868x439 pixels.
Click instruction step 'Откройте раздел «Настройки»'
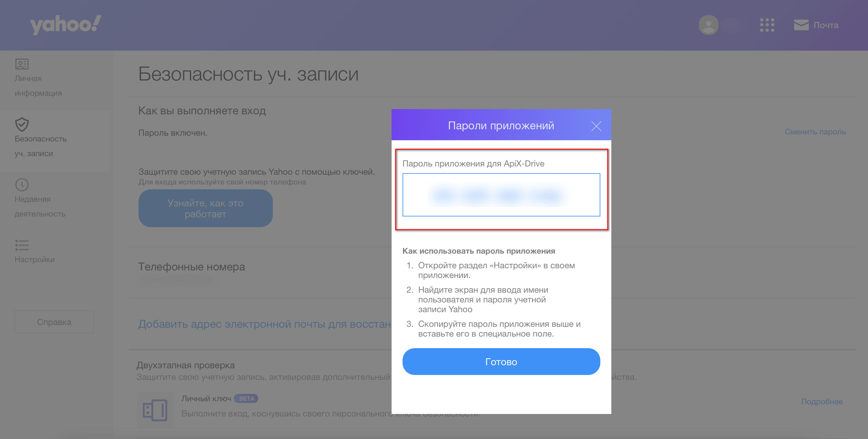click(496, 270)
